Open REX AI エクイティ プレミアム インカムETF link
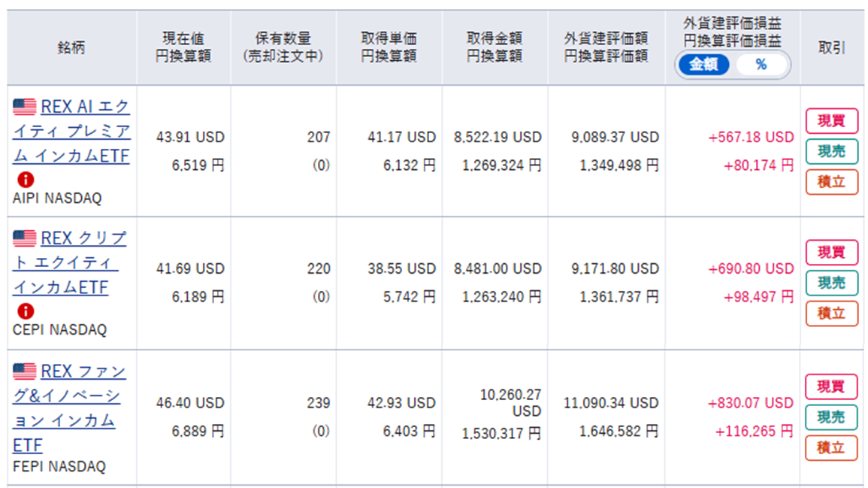 coord(71,132)
